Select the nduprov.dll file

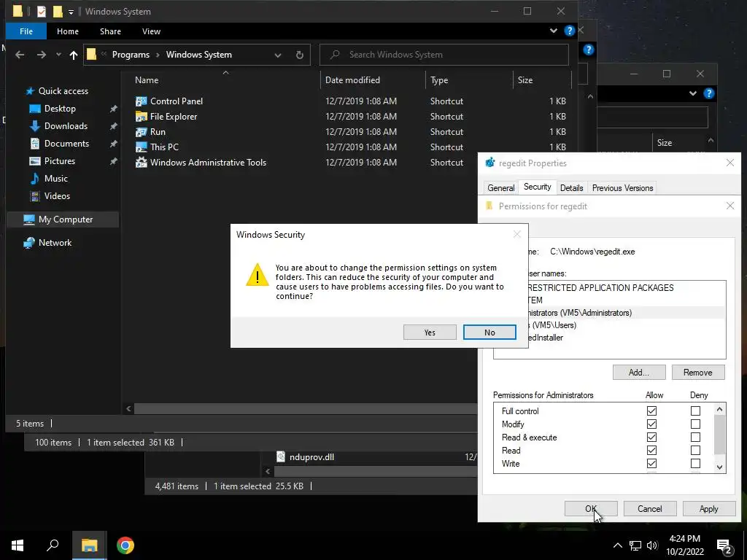pyautogui.click(x=311, y=457)
